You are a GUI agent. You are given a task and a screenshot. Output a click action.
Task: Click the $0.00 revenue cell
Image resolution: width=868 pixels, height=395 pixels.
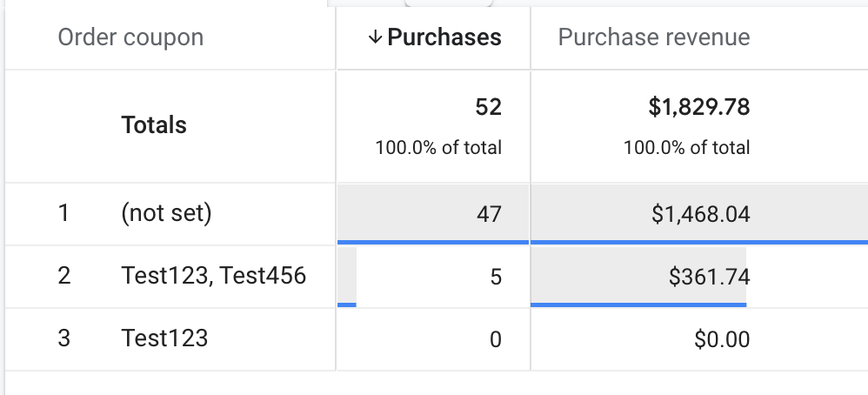722,338
